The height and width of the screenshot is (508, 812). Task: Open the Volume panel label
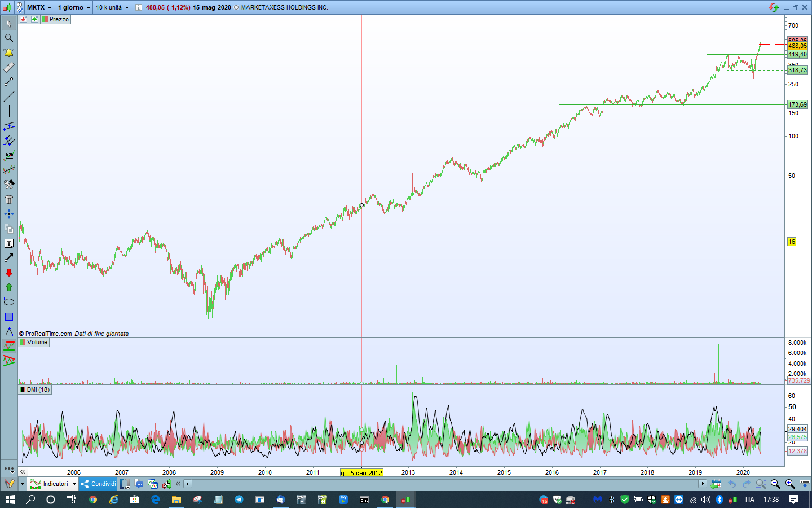click(x=34, y=342)
